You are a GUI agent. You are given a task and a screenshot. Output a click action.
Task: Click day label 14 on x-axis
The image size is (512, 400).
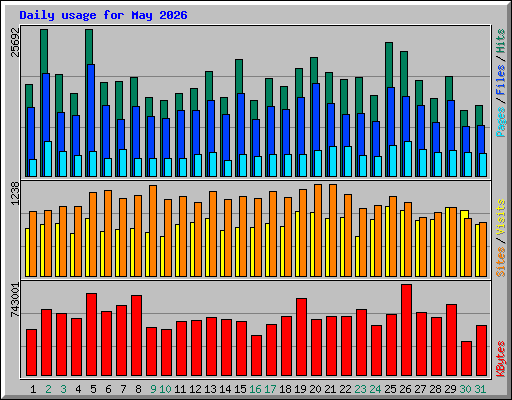225,389
